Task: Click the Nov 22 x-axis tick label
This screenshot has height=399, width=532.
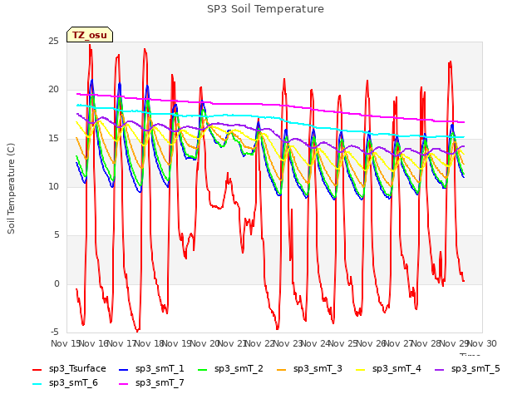Action: pos(259,343)
